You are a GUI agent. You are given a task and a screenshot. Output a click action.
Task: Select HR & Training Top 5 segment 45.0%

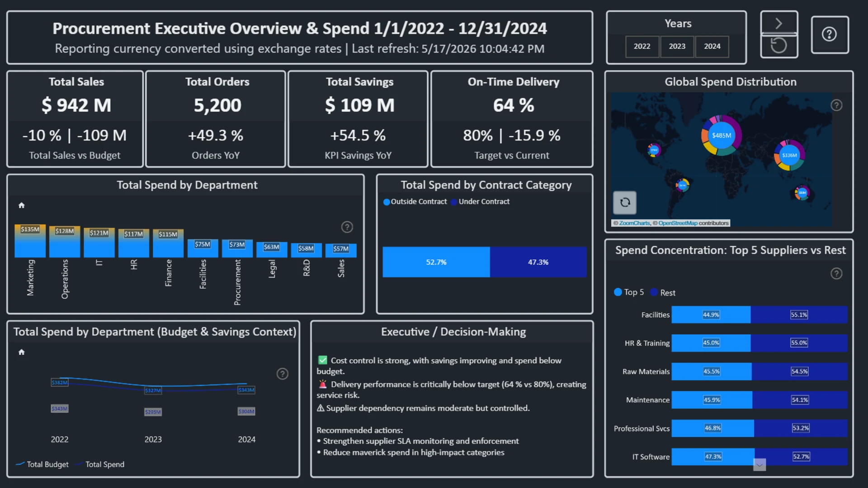coord(711,343)
